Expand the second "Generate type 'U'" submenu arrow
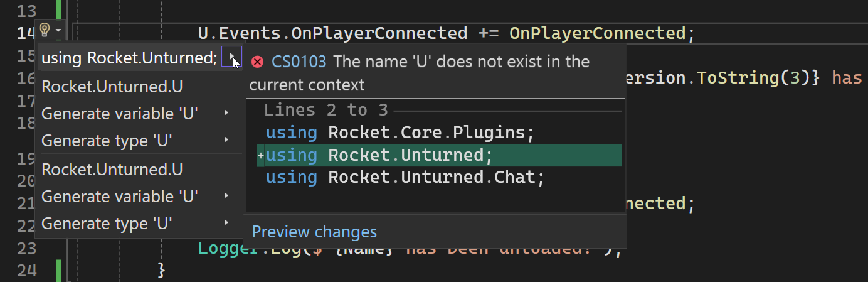Image resolution: width=868 pixels, height=282 pixels. pos(226,223)
